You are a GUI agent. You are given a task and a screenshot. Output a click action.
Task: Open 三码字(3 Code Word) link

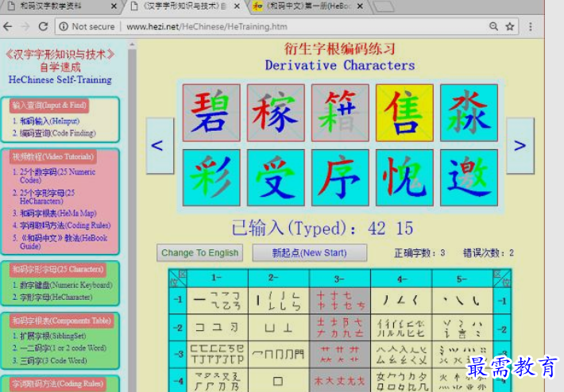pos(53,360)
